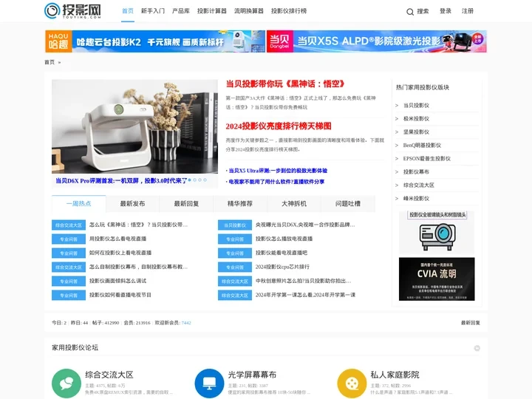This screenshot has width=532, height=399.
Task: Open post 投影仪能看电视直播吧
Action: point(282,253)
